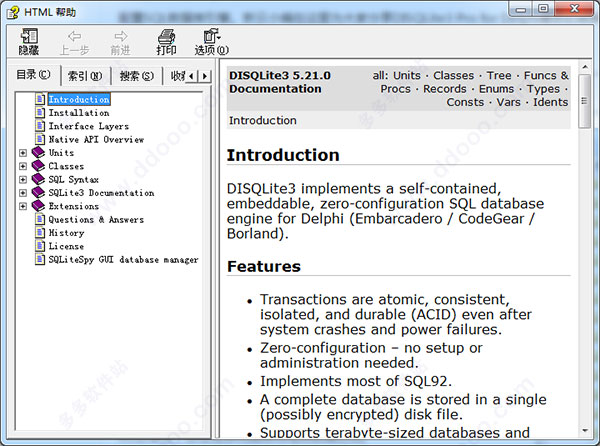Click the scroll-up arrow of content pane

point(585,67)
